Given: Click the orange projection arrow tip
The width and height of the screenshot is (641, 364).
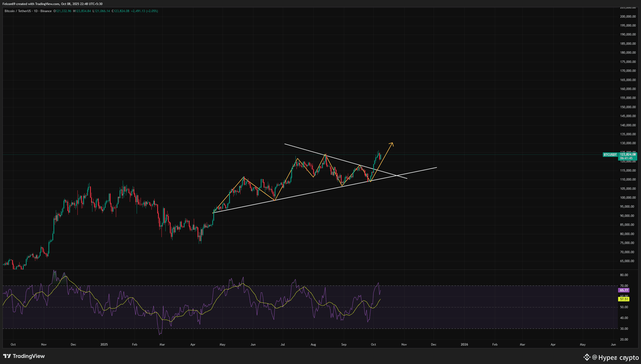Looking at the screenshot, I should click(x=392, y=143).
